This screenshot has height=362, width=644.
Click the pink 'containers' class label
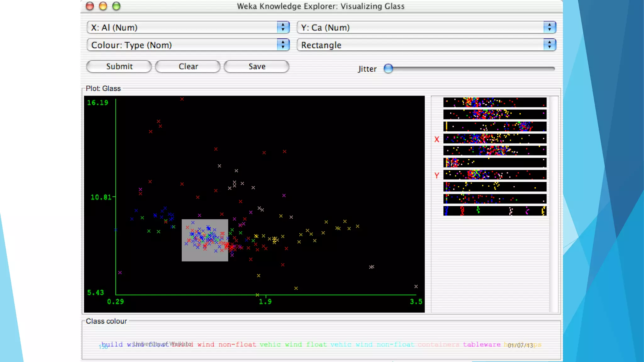pos(438,345)
